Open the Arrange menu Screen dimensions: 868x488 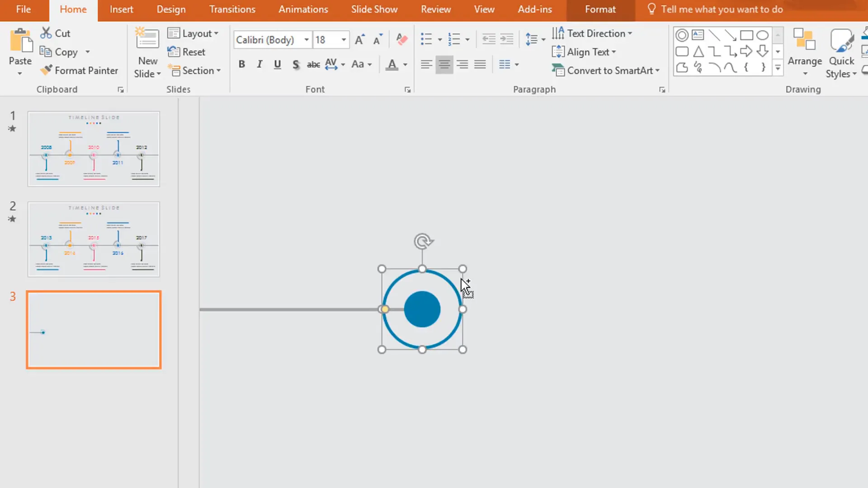click(805, 53)
